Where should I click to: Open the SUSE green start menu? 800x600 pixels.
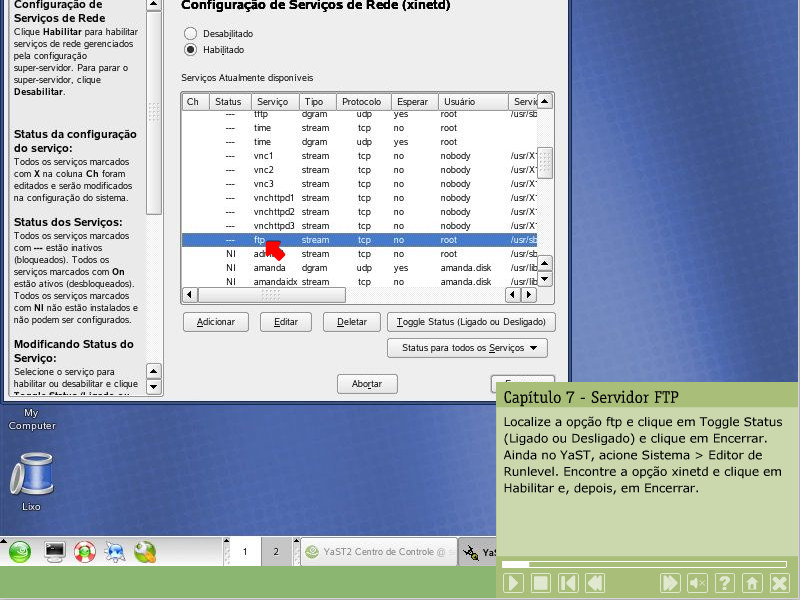21,551
